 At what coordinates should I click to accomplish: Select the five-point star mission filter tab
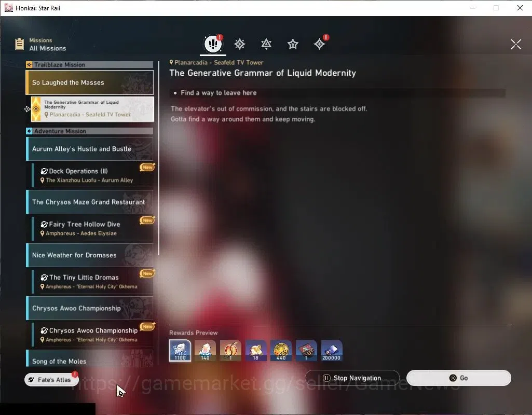(x=293, y=44)
